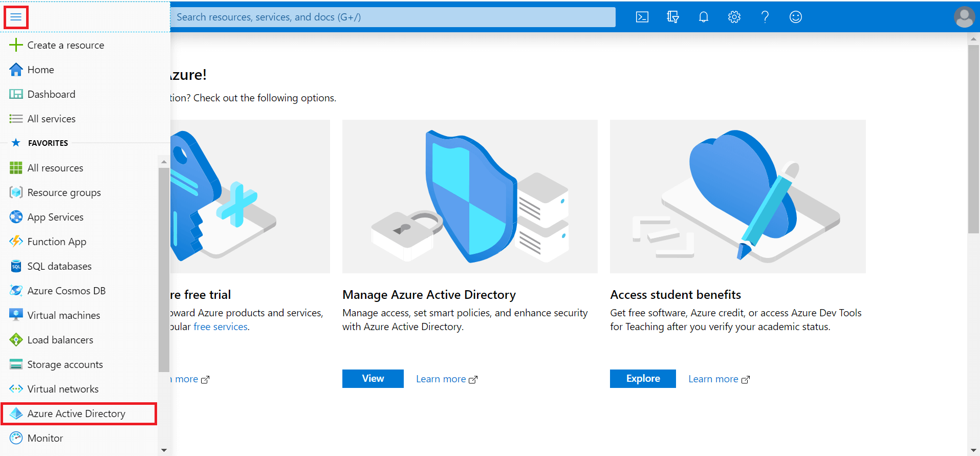Viewport: 980px width, 456px height.
Task: Click the student benefits cloud illustration
Action: click(x=738, y=197)
